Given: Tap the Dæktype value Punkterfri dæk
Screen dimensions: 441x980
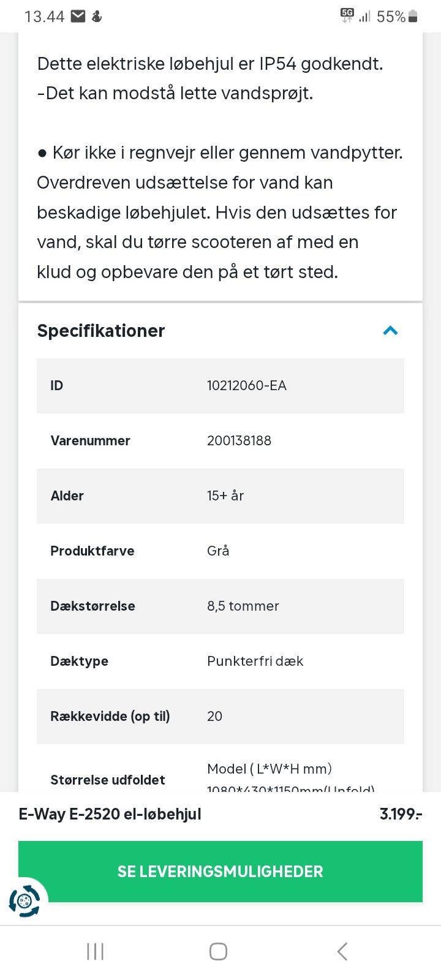Looking at the screenshot, I should 255,661.
